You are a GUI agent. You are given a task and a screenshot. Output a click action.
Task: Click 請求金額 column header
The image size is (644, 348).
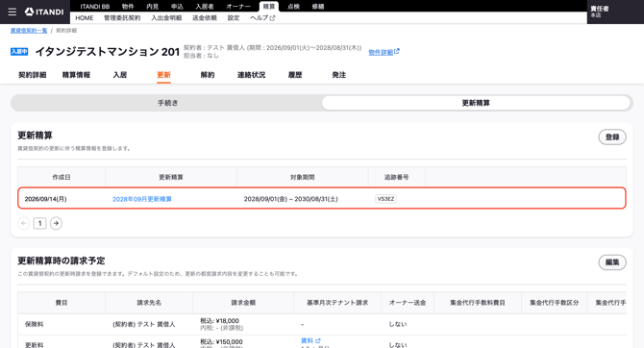click(243, 303)
